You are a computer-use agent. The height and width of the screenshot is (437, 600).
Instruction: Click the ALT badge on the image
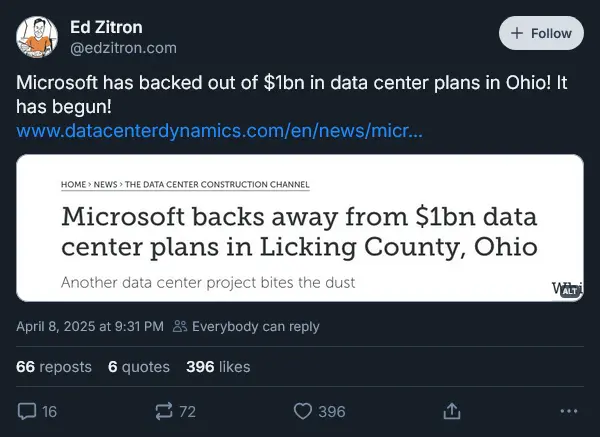(x=570, y=290)
